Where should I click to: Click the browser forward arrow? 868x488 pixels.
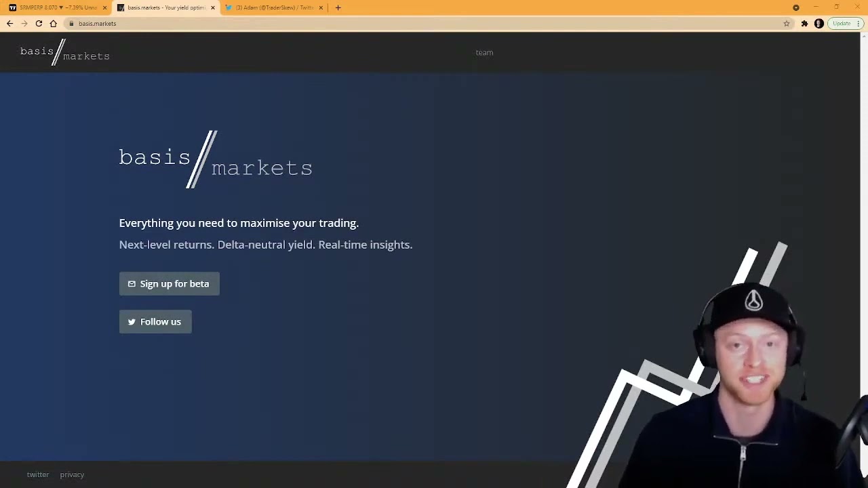click(x=24, y=24)
